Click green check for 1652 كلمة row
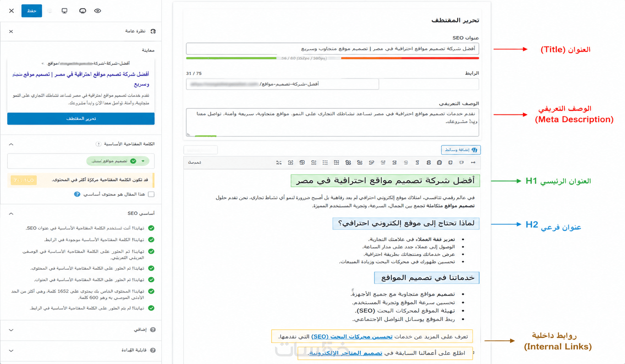The width and height of the screenshot is (625, 364). click(x=151, y=291)
